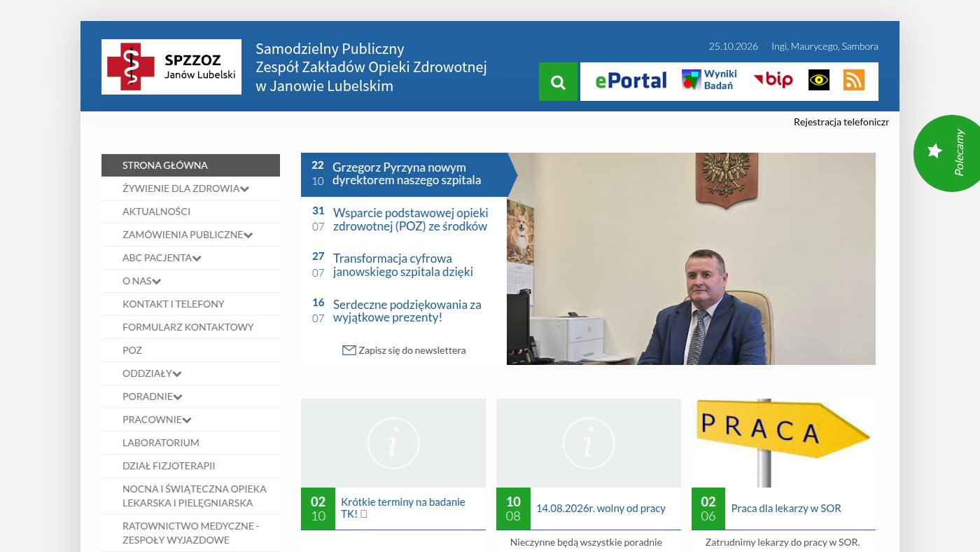980x552 pixels.
Task: Open Wsparcie podstawowej opieki zdrowotnej news
Action: point(411,219)
